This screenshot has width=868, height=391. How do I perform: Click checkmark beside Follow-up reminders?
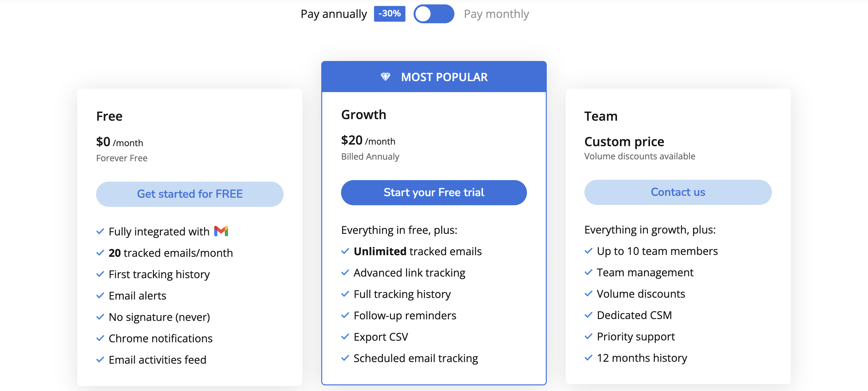(345, 315)
